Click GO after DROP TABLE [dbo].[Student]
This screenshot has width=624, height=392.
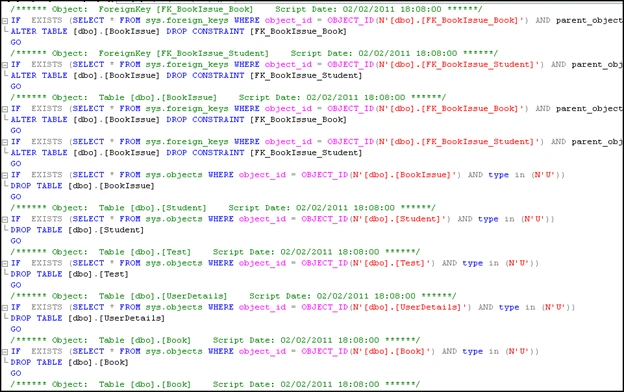click(16, 241)
